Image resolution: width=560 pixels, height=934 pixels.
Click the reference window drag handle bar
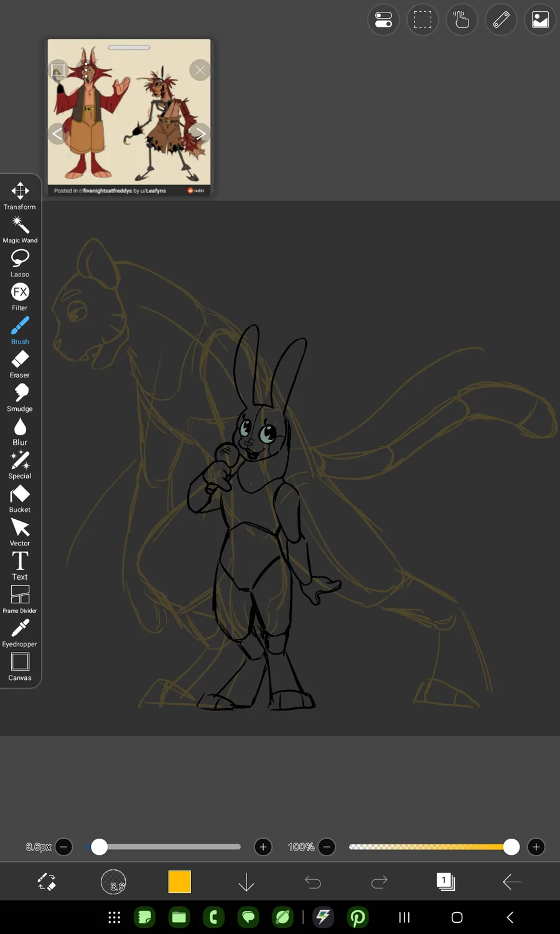click(x=129, y=47)
